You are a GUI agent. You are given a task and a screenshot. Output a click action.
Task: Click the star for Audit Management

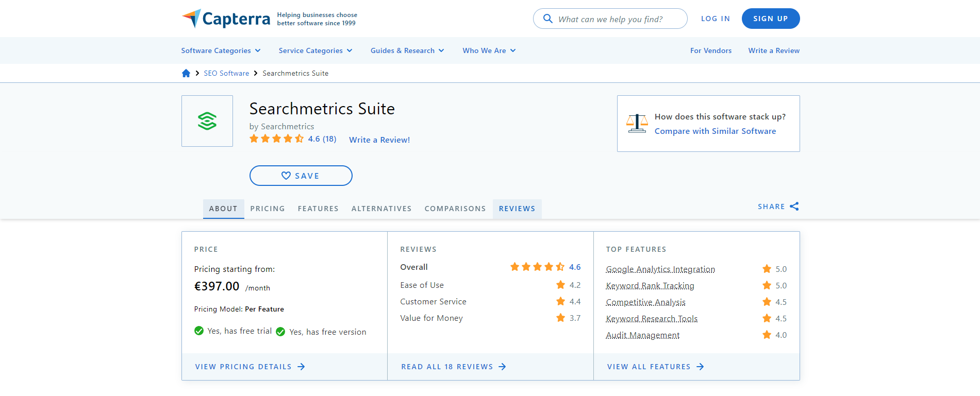click(767, 335)
